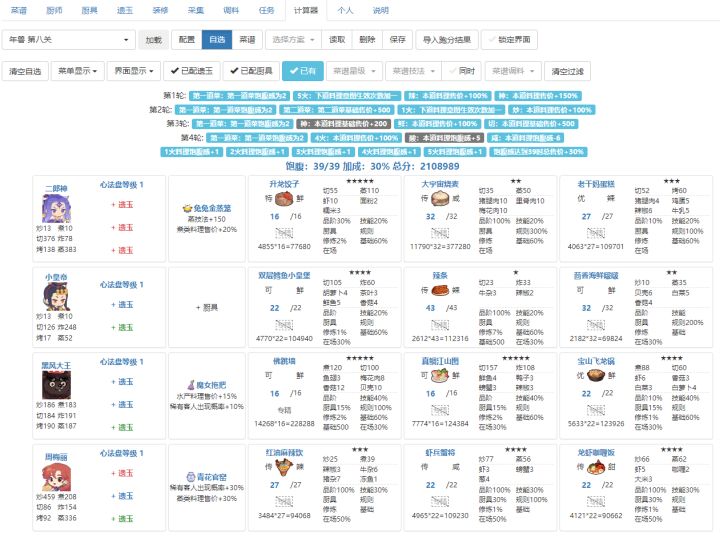Viewport: 720px width, 537px height.
Task: Toggle the 已配遗玉 checkbox button
Action: [x=191, y=71]
